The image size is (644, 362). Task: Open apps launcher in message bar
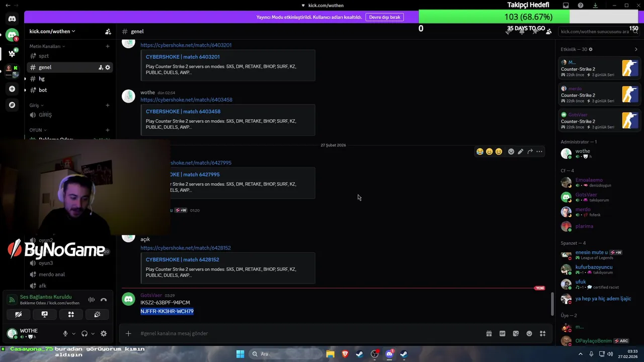(x=543, y=333)
